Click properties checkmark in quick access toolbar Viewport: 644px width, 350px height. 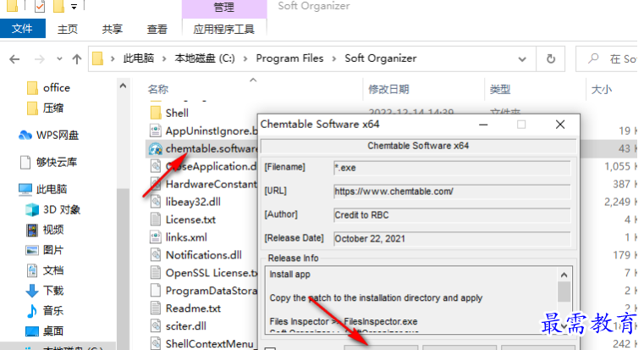[40, 6]
